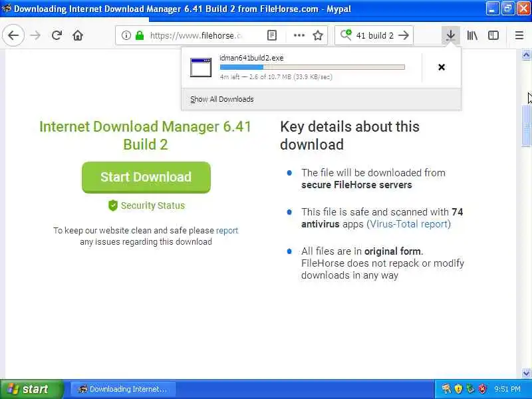The image size is (532, 399).
Task: Toggle the downloads panel arrow button
Action: [451, 35]
